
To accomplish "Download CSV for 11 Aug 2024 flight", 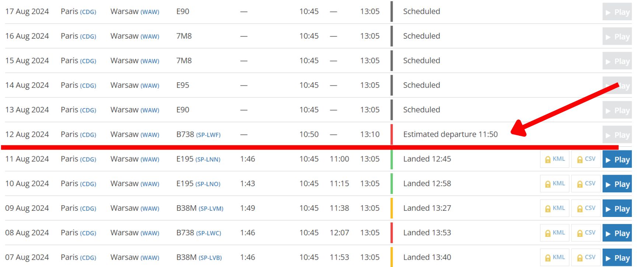I will click(586, 159).
